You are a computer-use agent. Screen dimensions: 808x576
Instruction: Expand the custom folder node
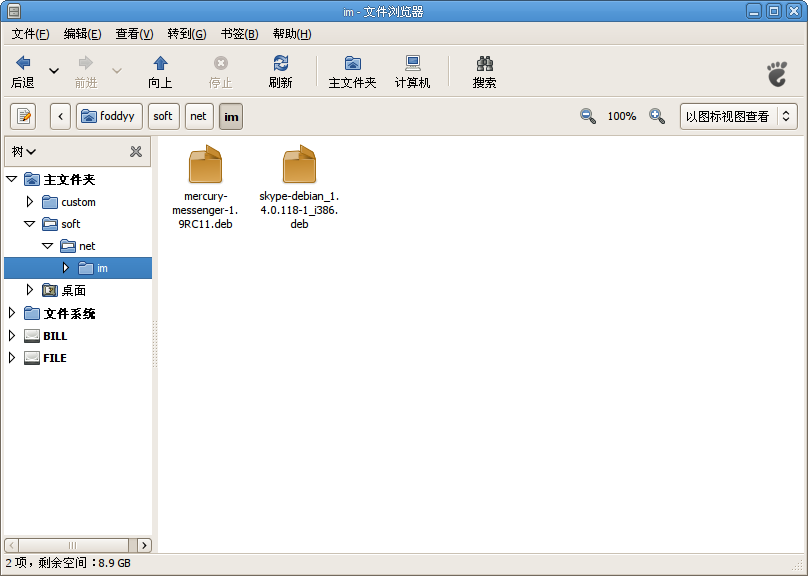30,201
